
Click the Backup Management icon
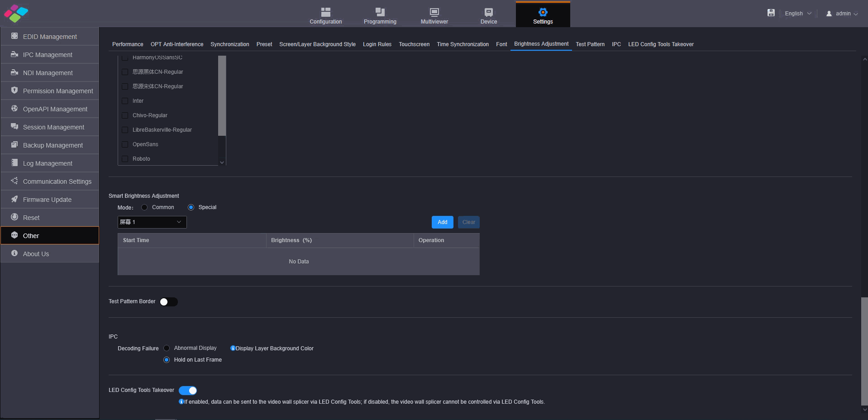click(x=14, y=145)
